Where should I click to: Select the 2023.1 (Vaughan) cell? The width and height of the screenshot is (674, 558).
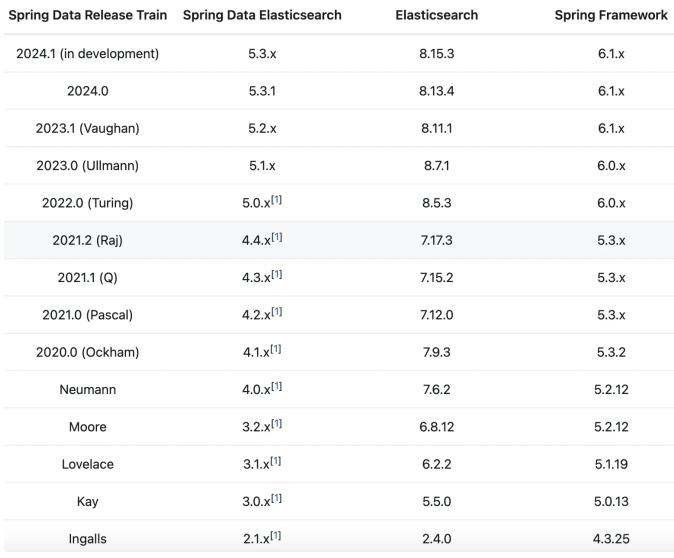(x=88, y=129)
